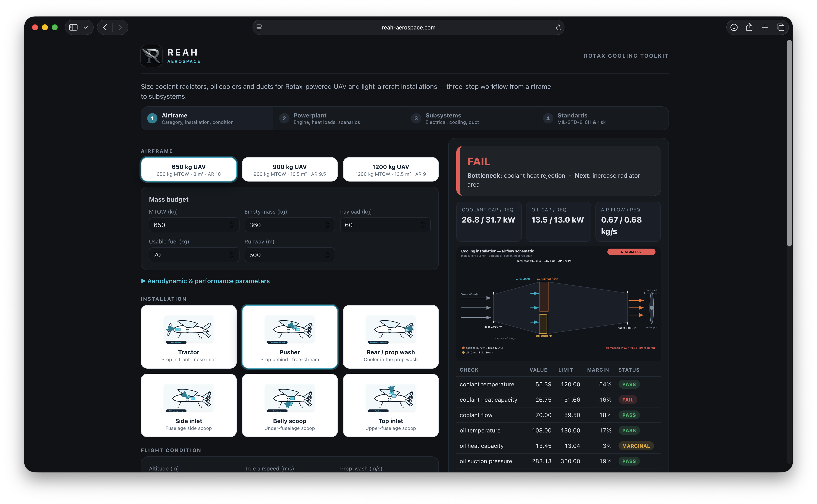Toggle the Safari sidebar button
Screen dimensions: 817x504
pos(73,27)
